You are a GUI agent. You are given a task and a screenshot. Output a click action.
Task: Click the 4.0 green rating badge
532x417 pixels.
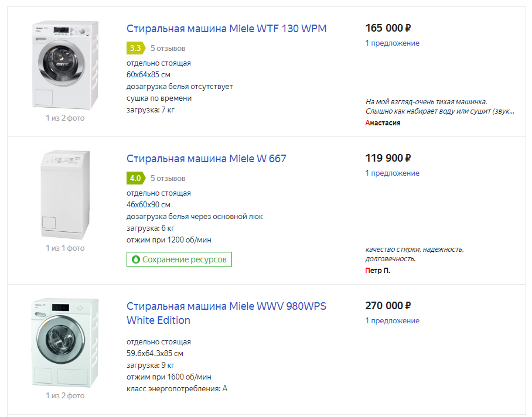[135, 178]
